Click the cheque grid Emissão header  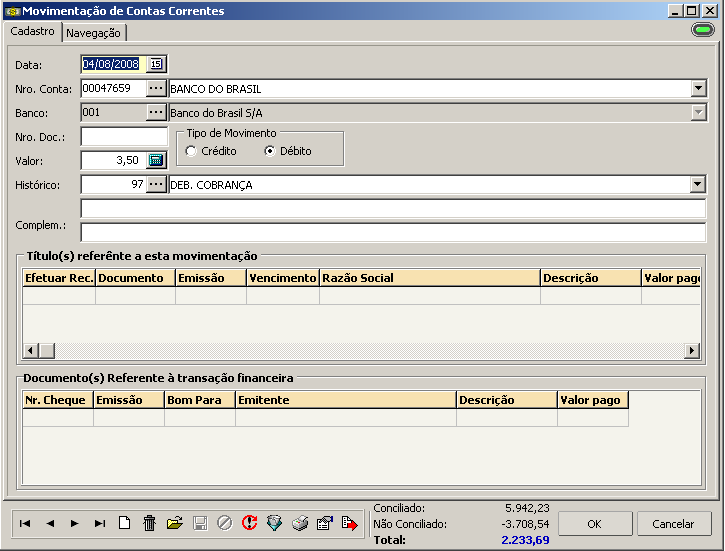coord(129,400)
